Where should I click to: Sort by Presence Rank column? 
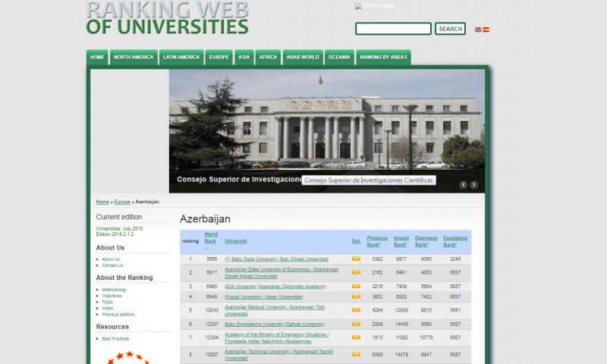(x=377, y=241)
